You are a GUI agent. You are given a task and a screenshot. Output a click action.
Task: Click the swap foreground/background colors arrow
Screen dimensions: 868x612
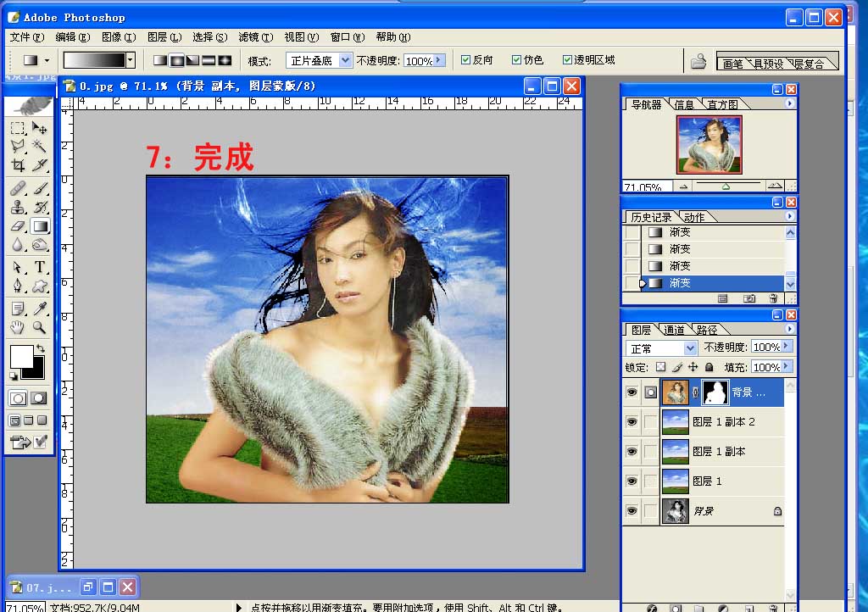coord(40,348)
